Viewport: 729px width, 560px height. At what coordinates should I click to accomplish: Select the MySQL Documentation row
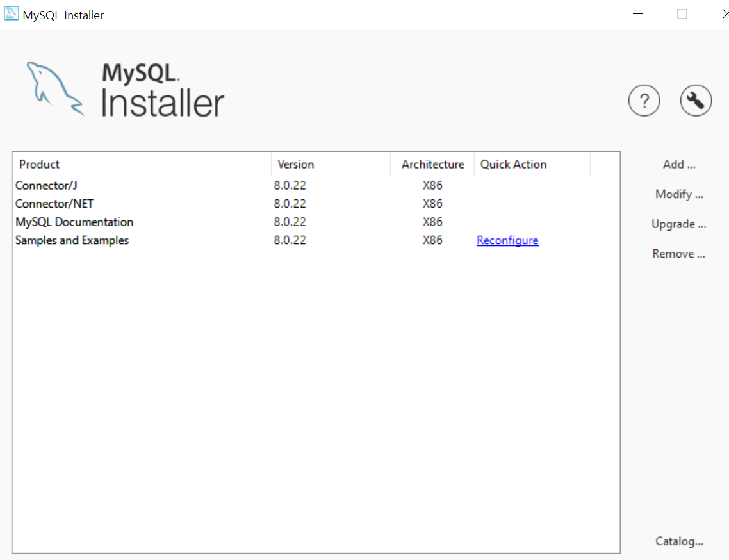click(x=316, y=222)
